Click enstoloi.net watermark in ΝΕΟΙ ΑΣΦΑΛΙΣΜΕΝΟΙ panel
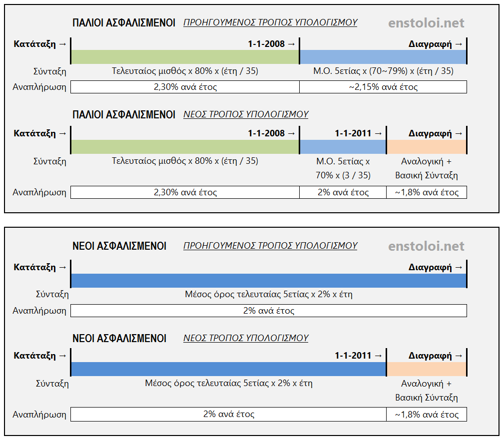This screenshot has height=441, width=504. 426,246
